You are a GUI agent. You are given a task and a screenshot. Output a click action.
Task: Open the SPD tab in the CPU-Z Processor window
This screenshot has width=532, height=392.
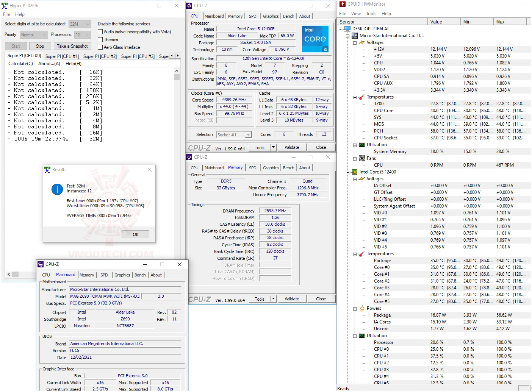coord(253,16)
